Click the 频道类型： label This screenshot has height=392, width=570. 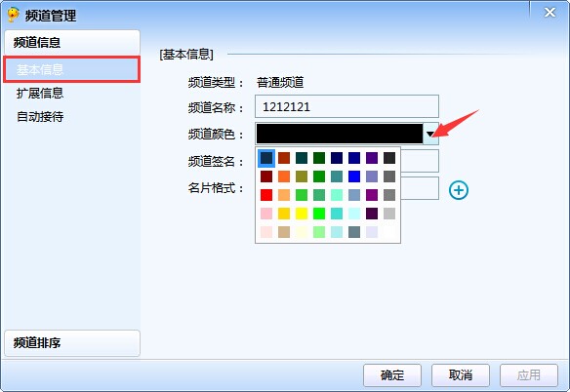click(216, 83)
